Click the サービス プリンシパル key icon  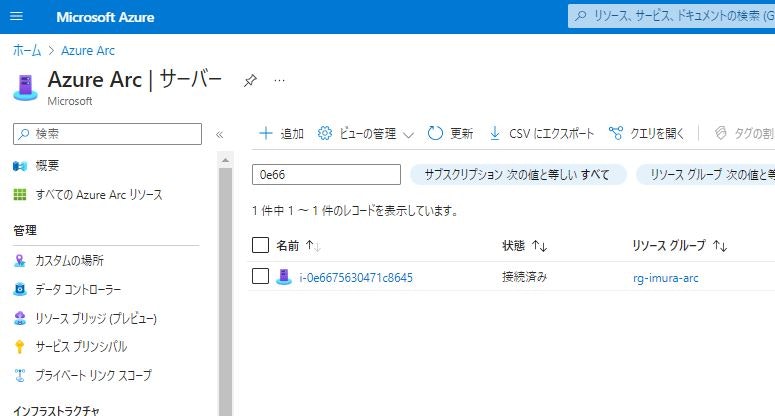(20, 347)
